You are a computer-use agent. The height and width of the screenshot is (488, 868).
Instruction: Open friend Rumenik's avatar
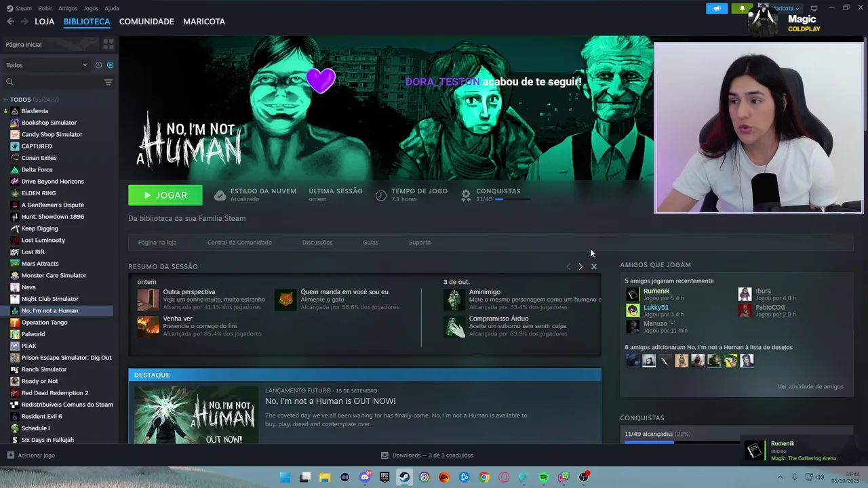click(633, 294)
